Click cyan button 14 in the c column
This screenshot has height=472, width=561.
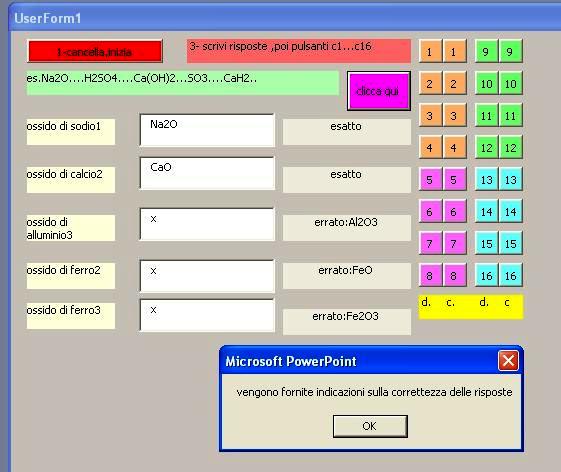click(511, 211)
